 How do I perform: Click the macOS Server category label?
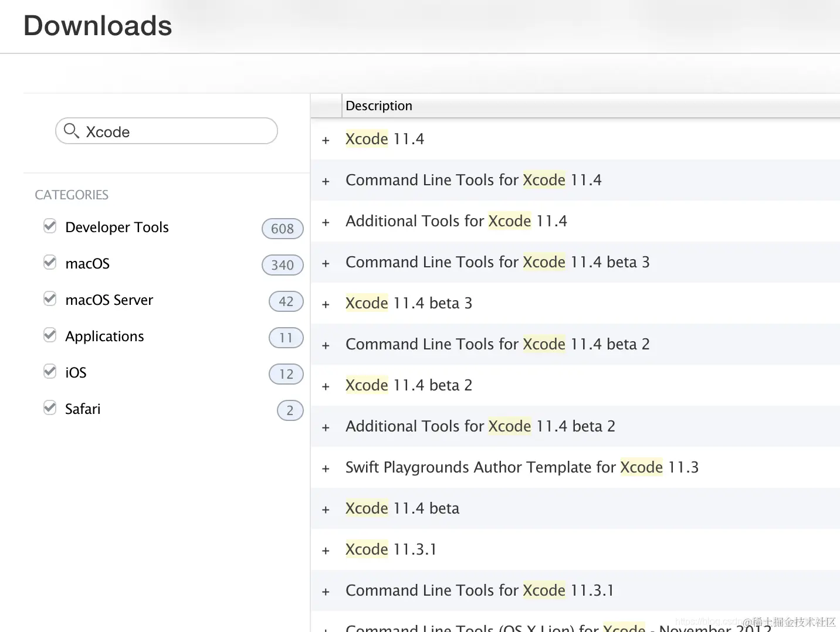tap(109, 300)
